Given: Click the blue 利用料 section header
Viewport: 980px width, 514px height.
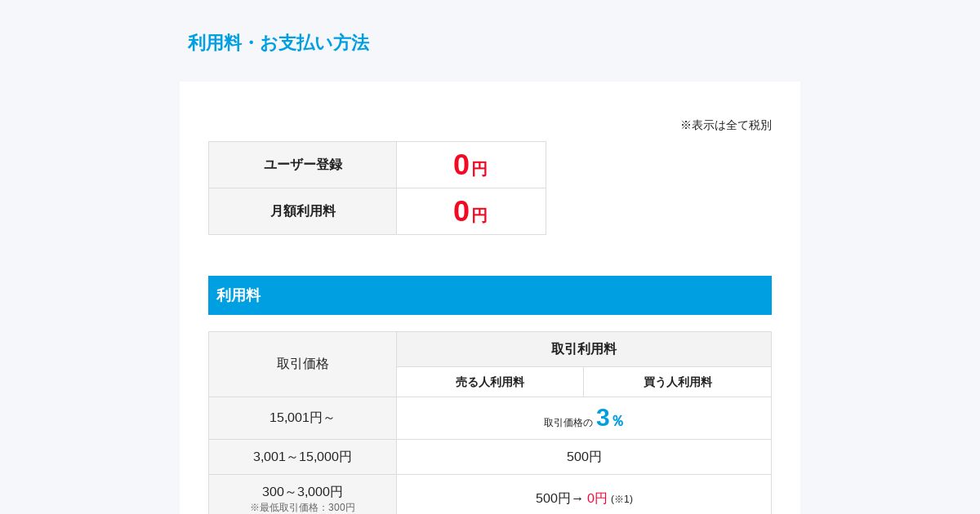Looking at the screenshot, I should click(490, 295).
